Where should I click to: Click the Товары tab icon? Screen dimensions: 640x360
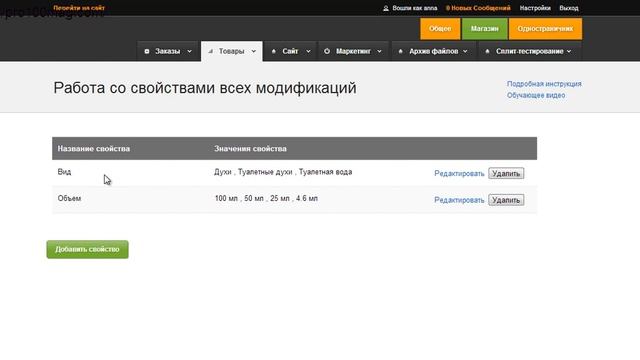(x=211, y=51)
